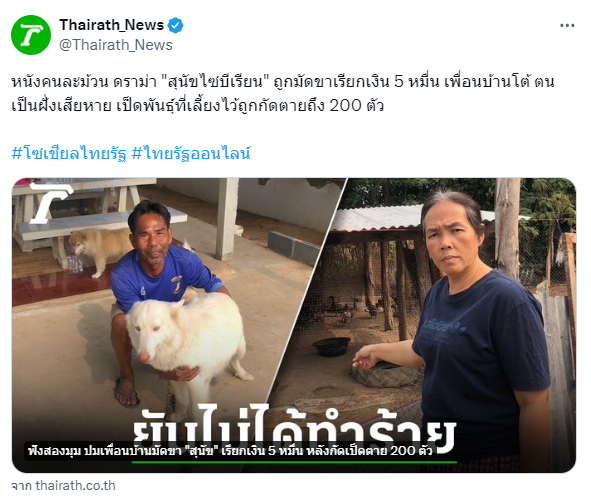Click the green bar under the headline caption
This screenshot has width=591, height=499.
point(294,461)
